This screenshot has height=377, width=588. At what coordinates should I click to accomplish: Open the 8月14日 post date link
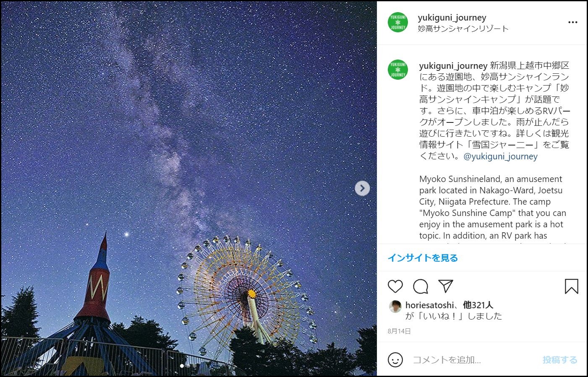tap(399, 331)
